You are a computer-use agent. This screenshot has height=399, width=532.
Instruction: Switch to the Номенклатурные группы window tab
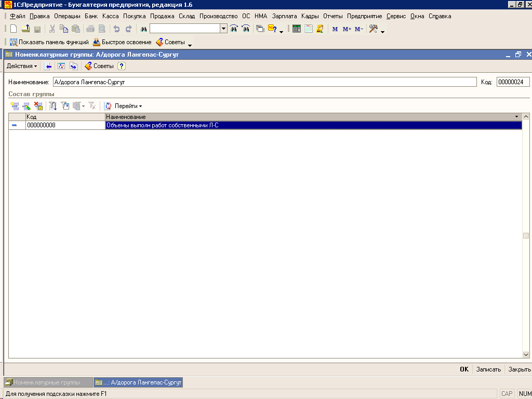click(48, 382)
